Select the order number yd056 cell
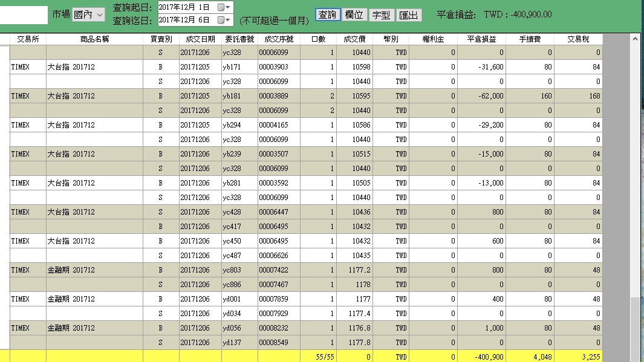This screenshot has height=362, width=644. [239, 328]
